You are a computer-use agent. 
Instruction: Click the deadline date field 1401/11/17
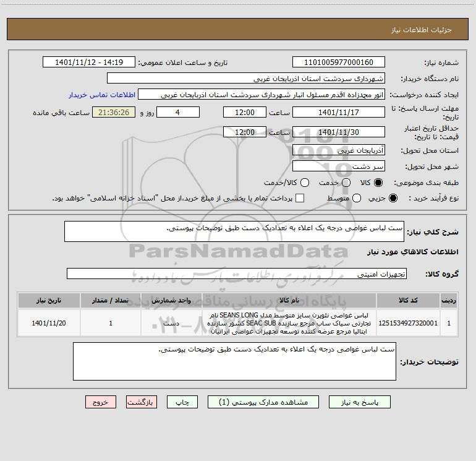(339, 112)
